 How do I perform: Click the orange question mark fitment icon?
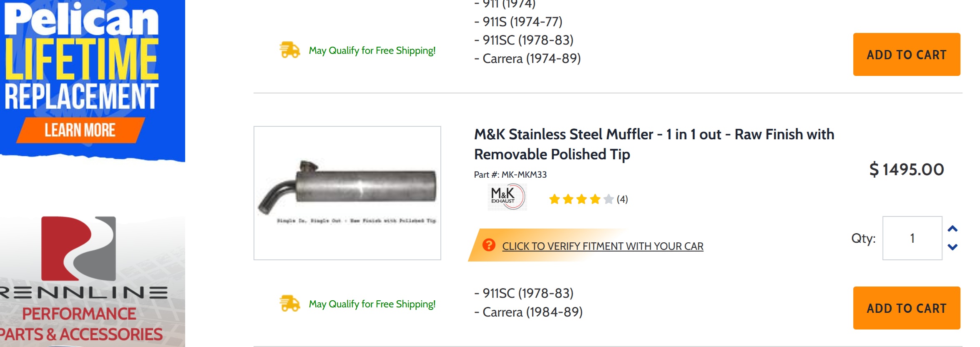coord(489,245)
